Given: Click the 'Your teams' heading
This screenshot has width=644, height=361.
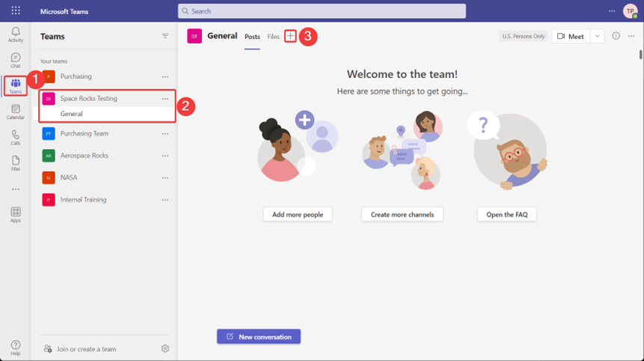Looking at the screenshot, I should [54, 61].
